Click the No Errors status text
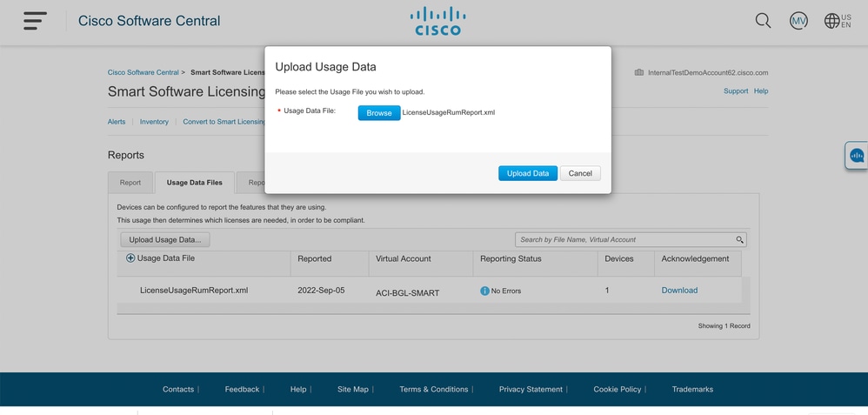The width and height of the screenshot is (868, 415). (x=506, y=291)
